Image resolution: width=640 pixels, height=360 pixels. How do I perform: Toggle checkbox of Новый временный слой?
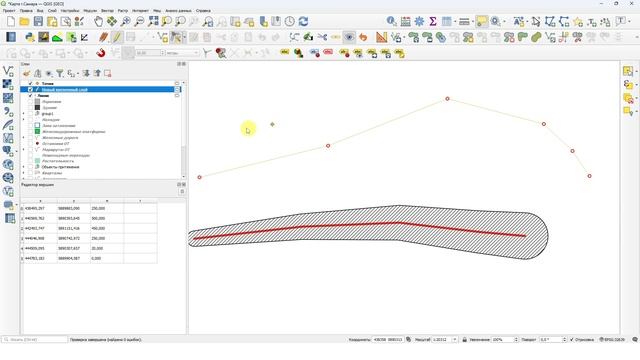tap(30, 89)
